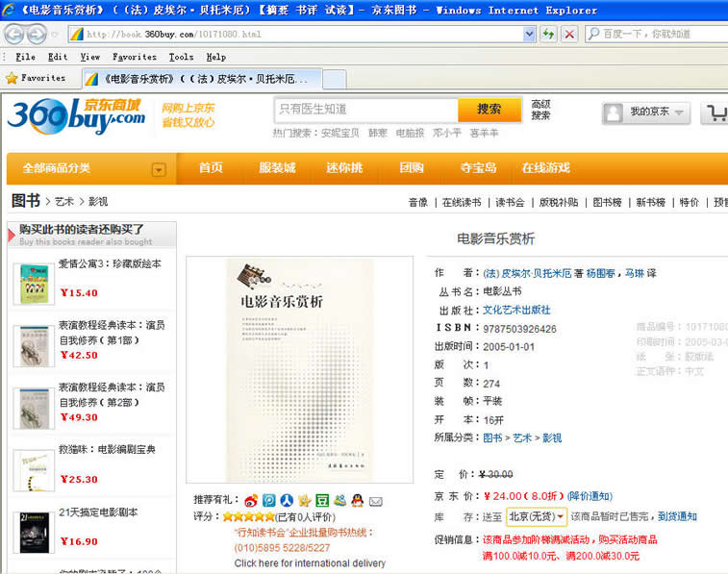
Task: Click 在线读书 link in book nav
Action: [x=462, y=202]
